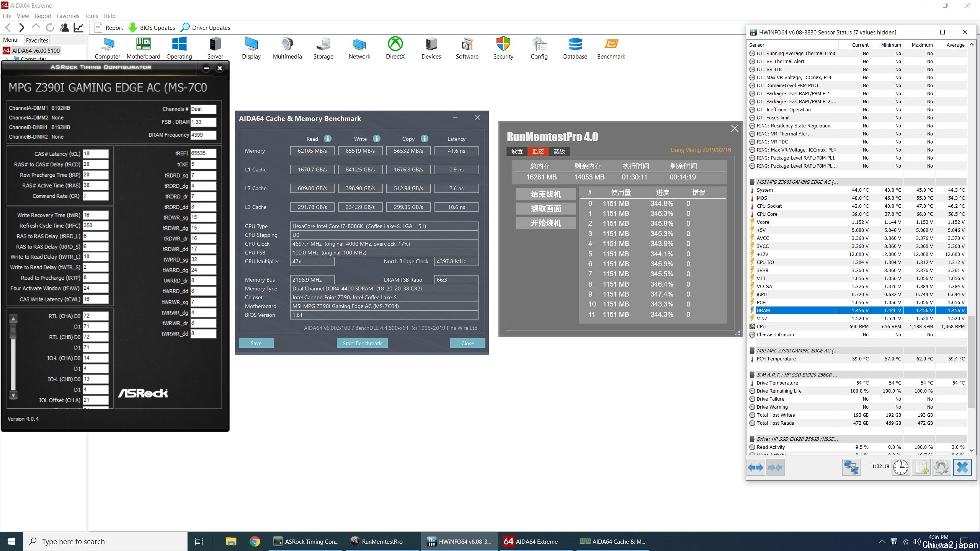Click the HWiNFO clock reset icon
Viewport: 980px width, 551px height.
pos(901,467)
